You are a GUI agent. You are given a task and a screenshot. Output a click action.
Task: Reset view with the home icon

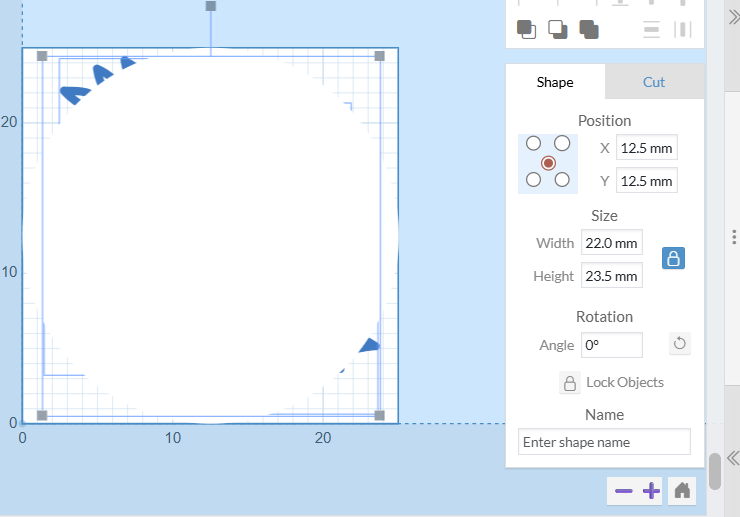[x=683, y=491]
